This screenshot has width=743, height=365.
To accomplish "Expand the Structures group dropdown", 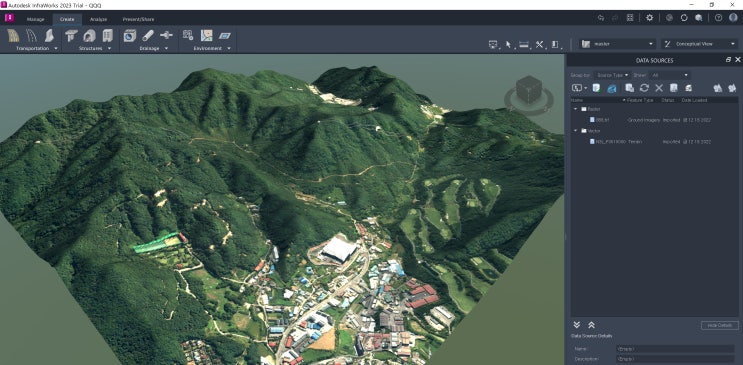I will click(109, 48).
